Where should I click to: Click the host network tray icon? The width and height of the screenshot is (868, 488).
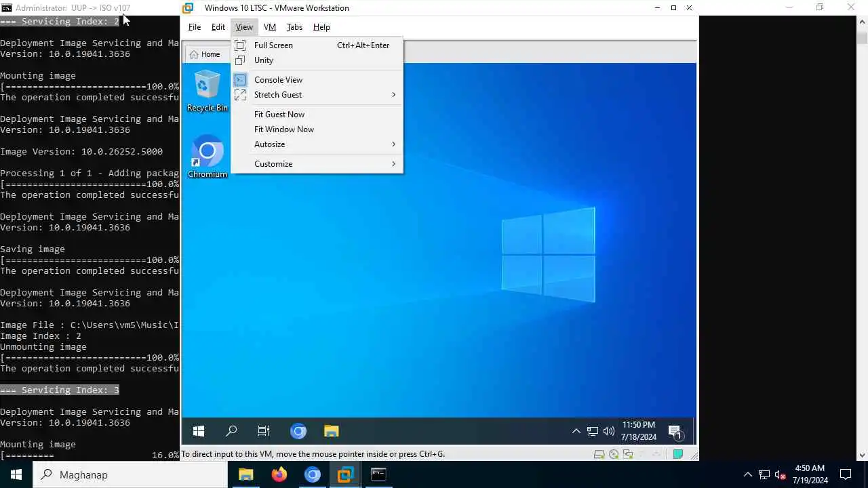point(764,474)
